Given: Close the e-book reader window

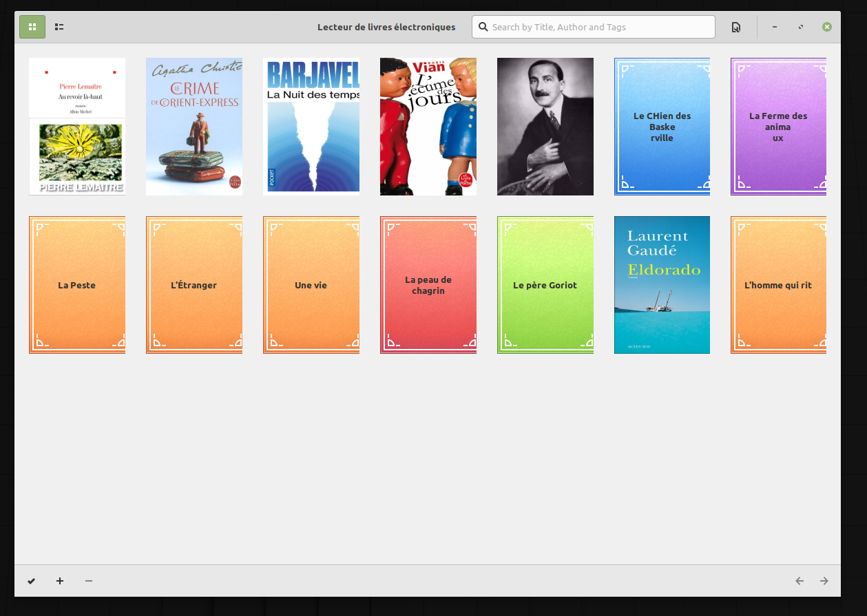Looking at the screenshot, I should coord(827,27).
